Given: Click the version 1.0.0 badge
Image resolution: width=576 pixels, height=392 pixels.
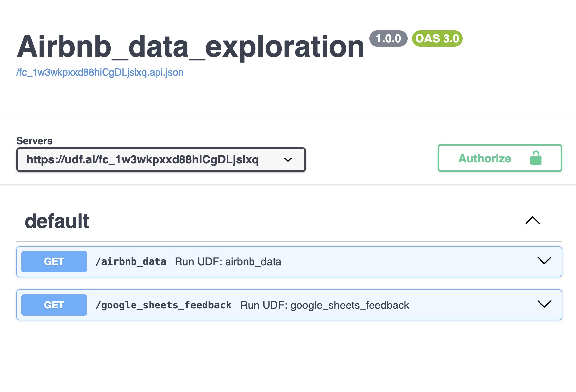Looking at the screenshot, I should 388,38.
